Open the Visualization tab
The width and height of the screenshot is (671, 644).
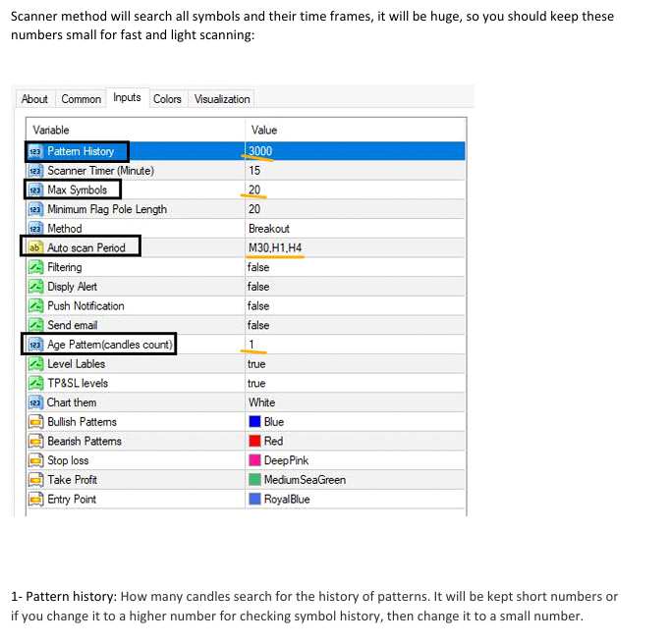pyautogui.click(x=222, y=99)
